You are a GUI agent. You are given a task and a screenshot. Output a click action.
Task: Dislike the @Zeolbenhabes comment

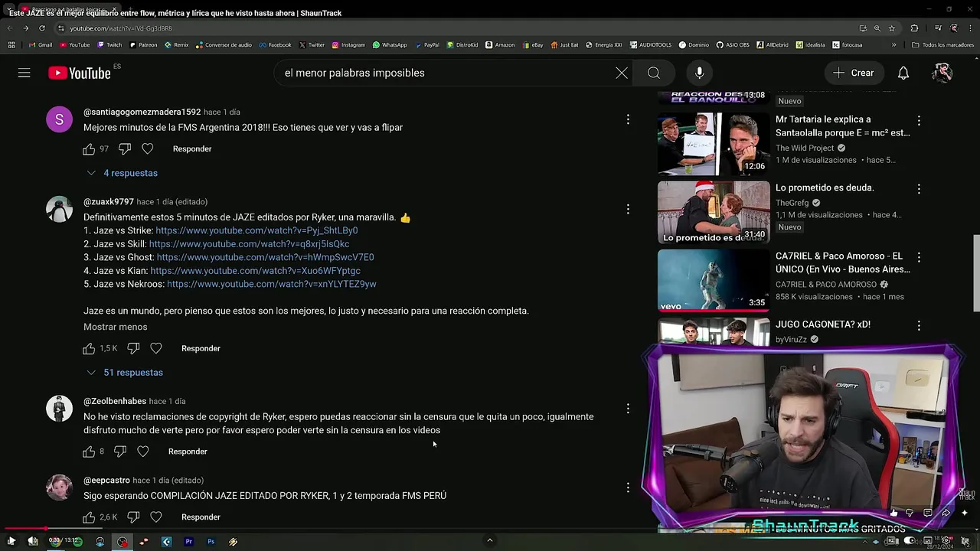pyautogui.click(x=119, y=452)
